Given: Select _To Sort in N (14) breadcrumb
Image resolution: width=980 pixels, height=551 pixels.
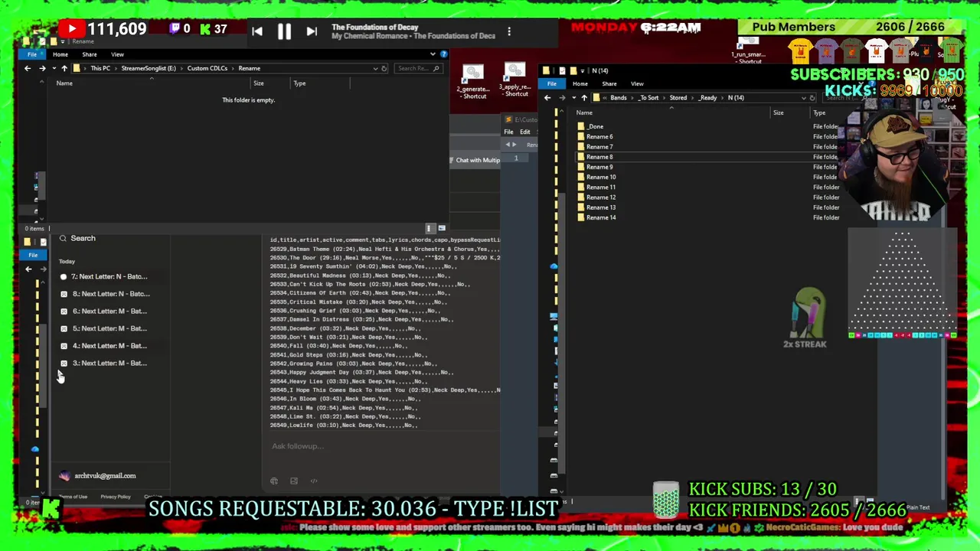Looking at the screenshot, I should point(648,98).
